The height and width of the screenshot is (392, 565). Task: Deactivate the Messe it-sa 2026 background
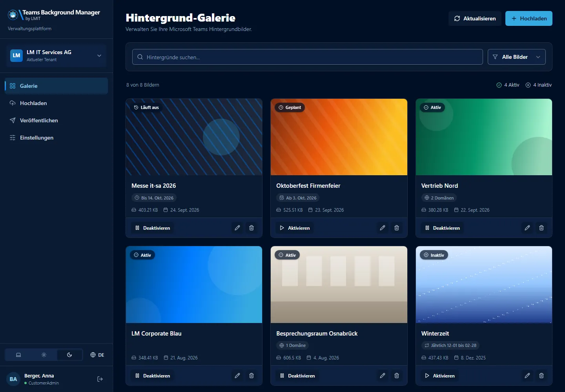click(153, 228)
